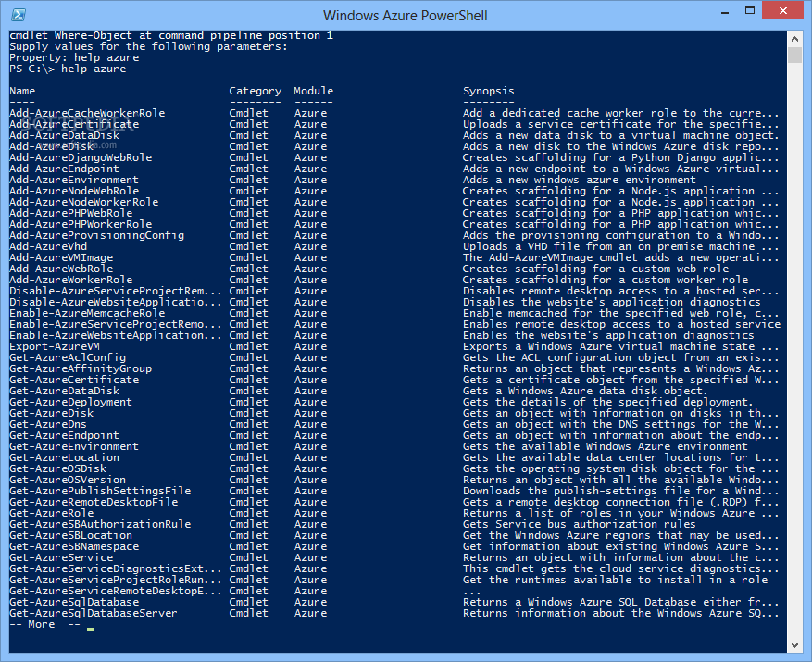Screen dimensions: 812x662
Task: Click the scrollbar up arrow
Action: (794, 38)
